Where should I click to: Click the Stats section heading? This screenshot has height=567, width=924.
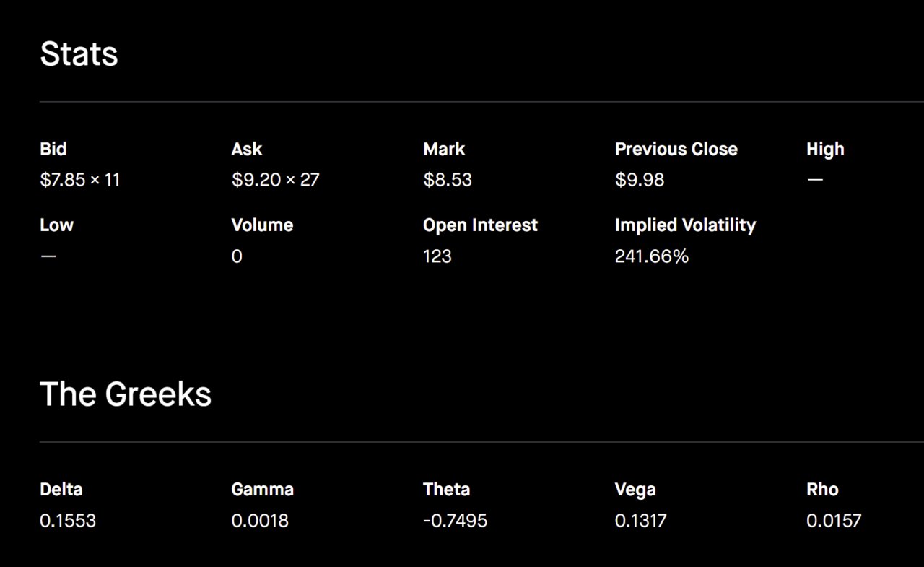tap(79, 54)
